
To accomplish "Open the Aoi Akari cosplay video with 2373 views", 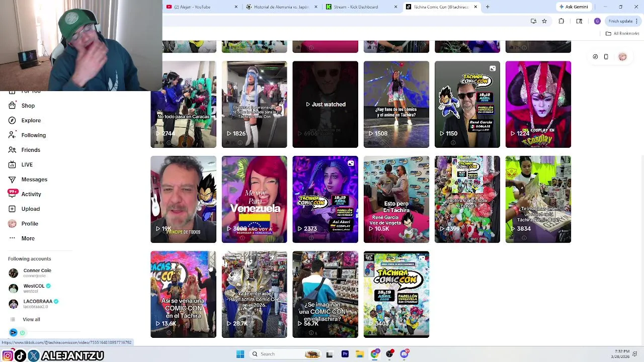I will coord(325,199).
